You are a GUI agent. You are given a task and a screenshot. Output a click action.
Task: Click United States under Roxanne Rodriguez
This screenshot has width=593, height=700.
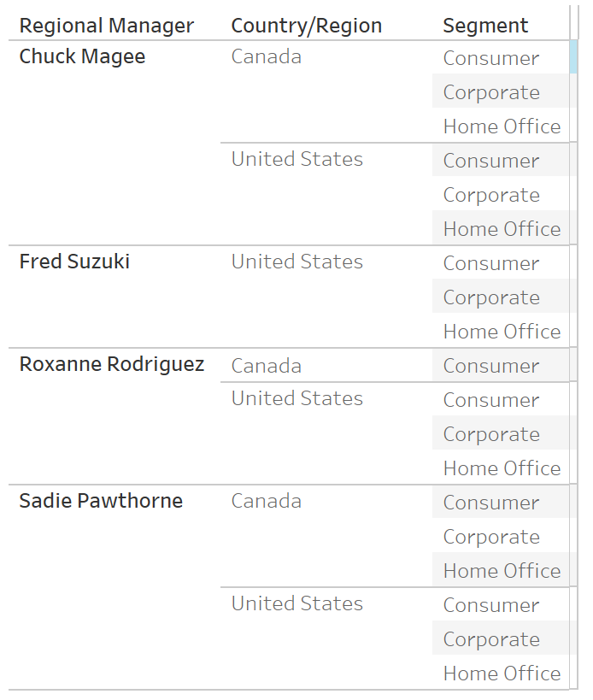[297, 398]
